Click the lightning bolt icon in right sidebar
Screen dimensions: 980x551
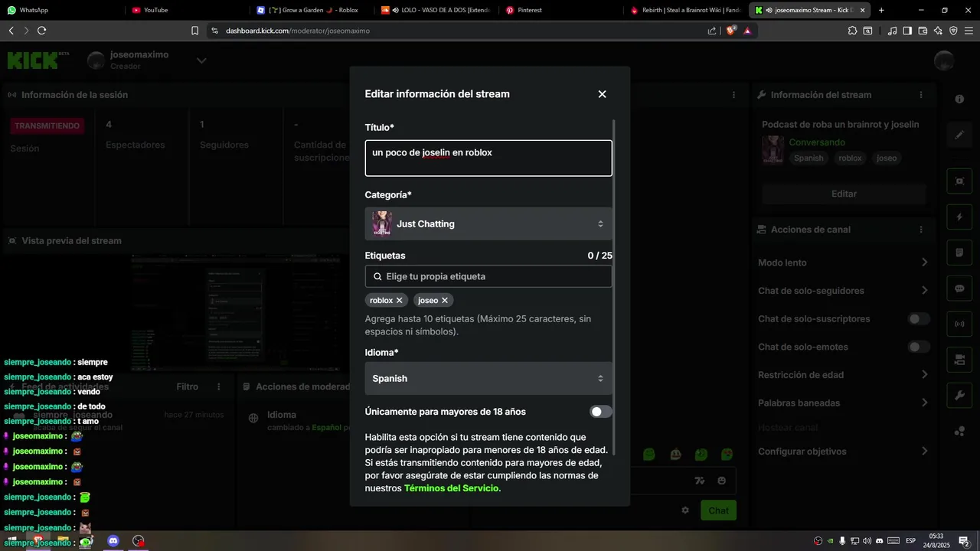tap(959, 217)
